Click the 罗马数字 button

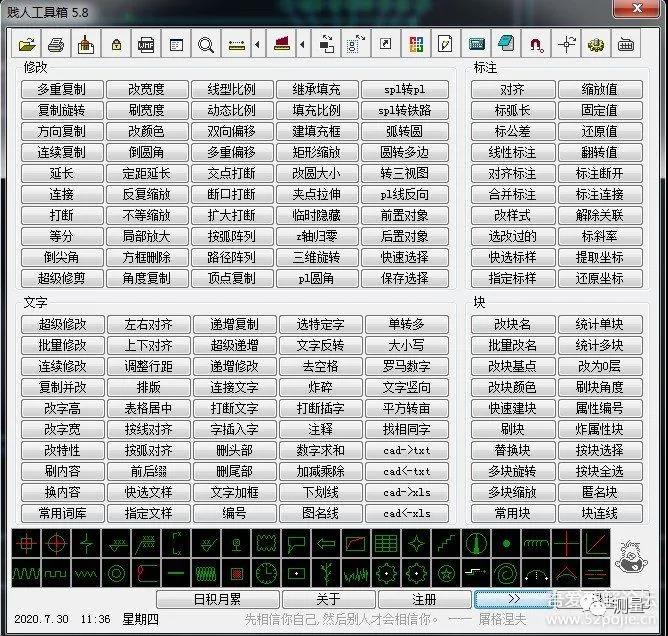pos(406,366)
